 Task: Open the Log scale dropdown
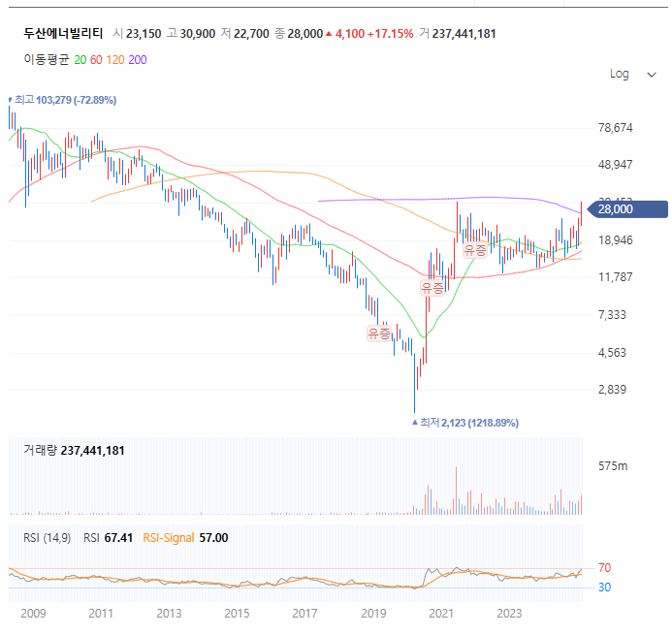pos(632,75)
